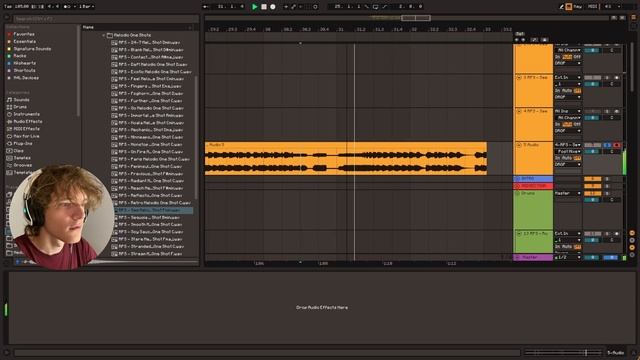Toggle the Loop switch in transport

376,7
